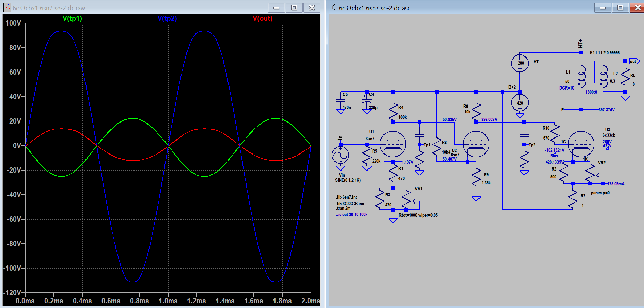This screenshot has height=308, width=644.
Task: Select the L2 secondary inductor symbol
Action: [603, 77]
